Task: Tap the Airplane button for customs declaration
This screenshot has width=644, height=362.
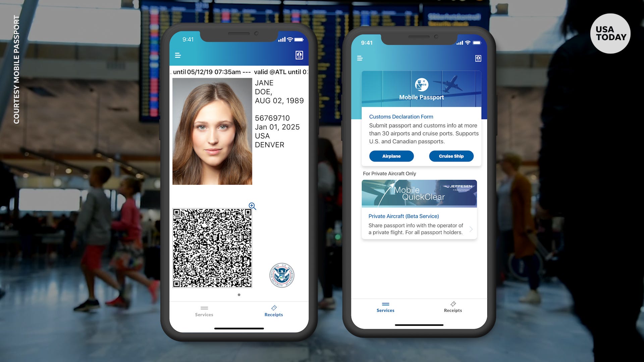Action: (x=391, y=156)
